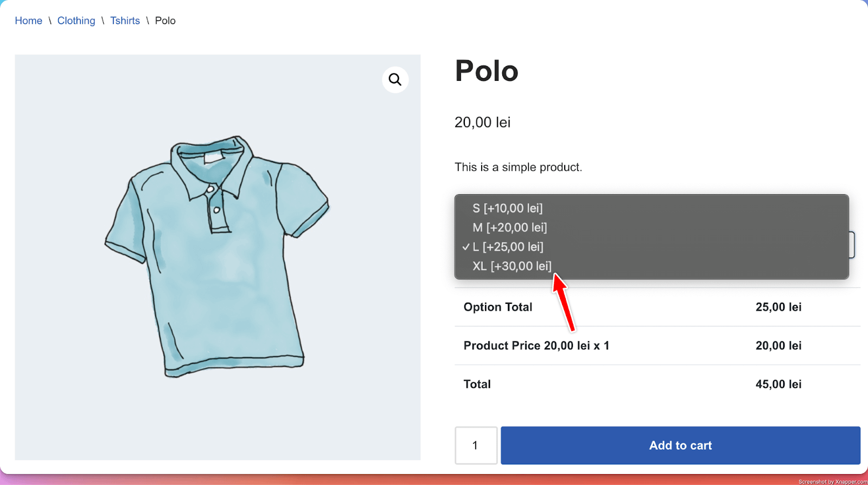The height and width of the screenshot is (485, 868).
Task: Click the Option Total label
Action: coord(497,307)
